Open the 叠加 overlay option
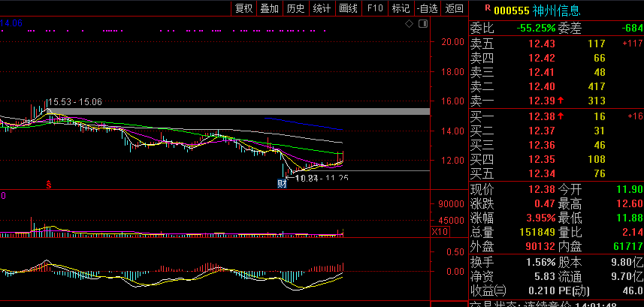 click(x=270, y=8)
